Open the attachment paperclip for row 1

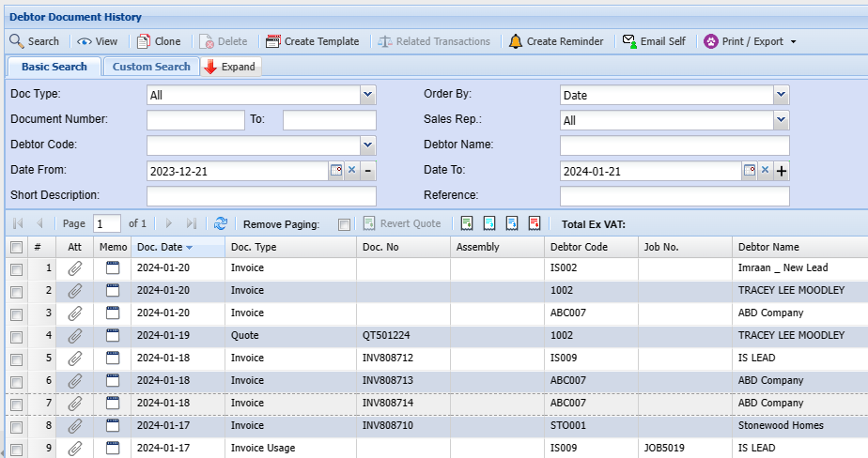[75, 267]
